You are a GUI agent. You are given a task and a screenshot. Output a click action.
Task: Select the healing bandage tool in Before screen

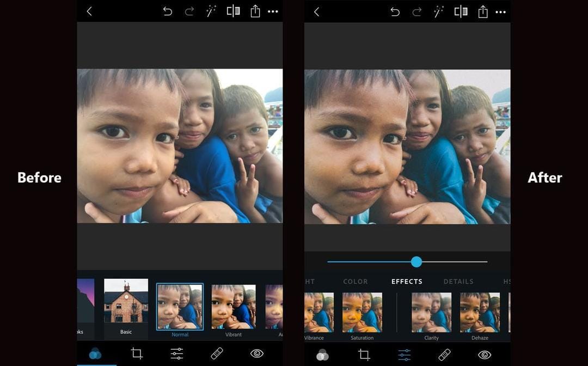coord(217,354)
